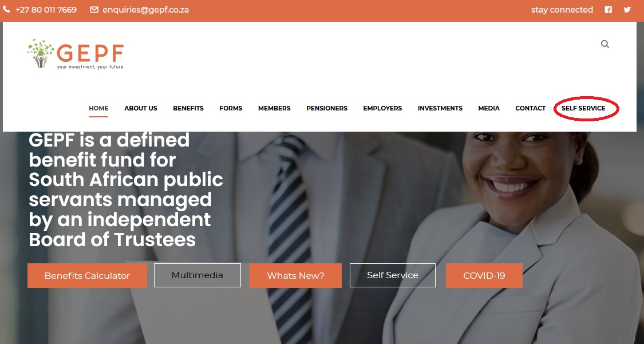The height and width of the screenshot is (344, 644).
Task: Open the BENEFITS menu
Action: point(188,108)
